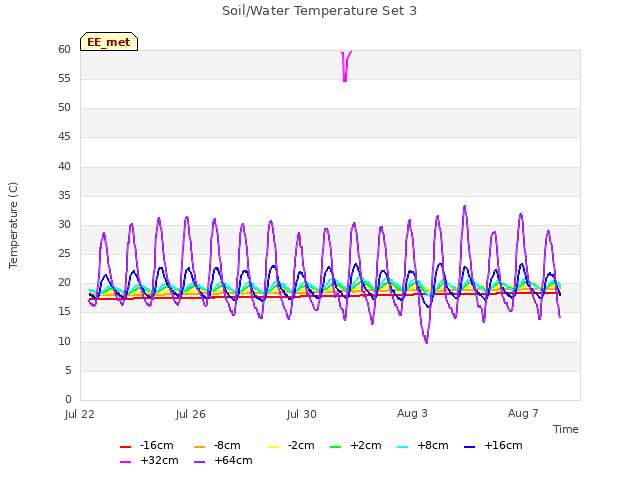The image size is (640, 480).
Task: Click the yellow -2cm legend color marker
Action: pos(273,447)
